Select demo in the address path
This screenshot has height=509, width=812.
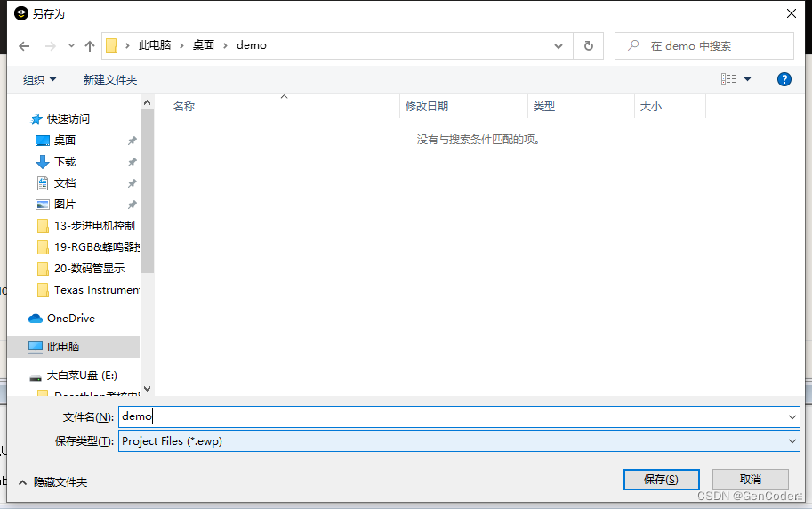[x=252, y=45]
